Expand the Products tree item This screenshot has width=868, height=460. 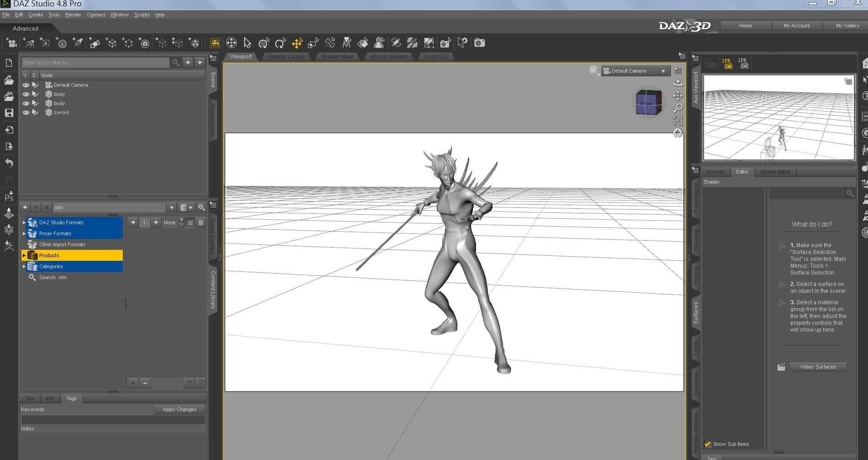24,255
